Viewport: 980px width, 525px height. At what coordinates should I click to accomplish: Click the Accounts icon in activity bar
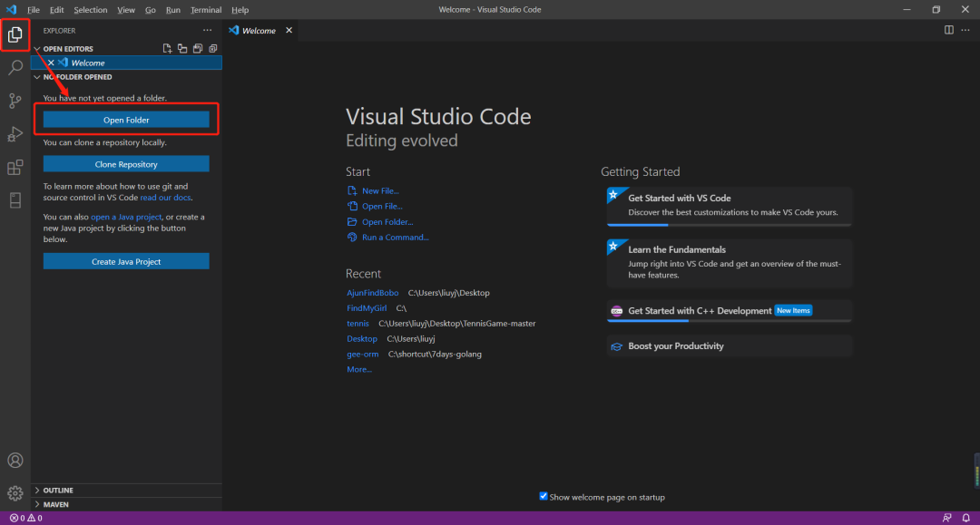(15, 461)
